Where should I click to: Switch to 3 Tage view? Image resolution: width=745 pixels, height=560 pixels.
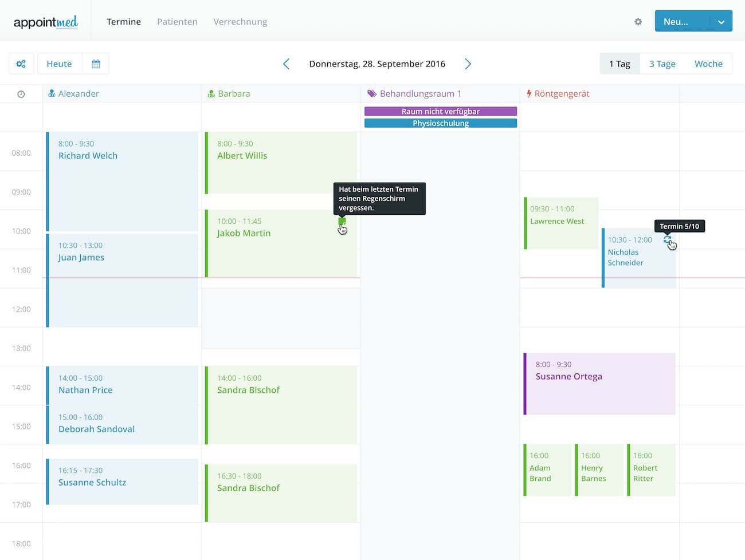[x=662, y=64]
